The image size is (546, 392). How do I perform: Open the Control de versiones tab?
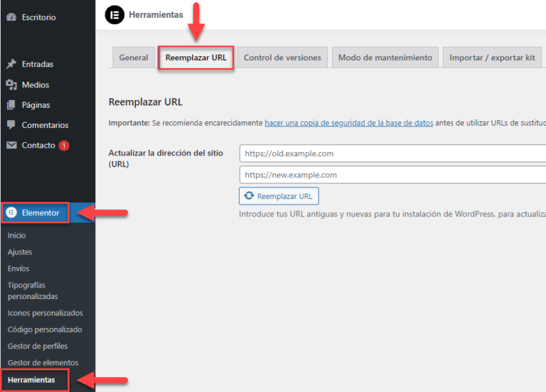282,58
